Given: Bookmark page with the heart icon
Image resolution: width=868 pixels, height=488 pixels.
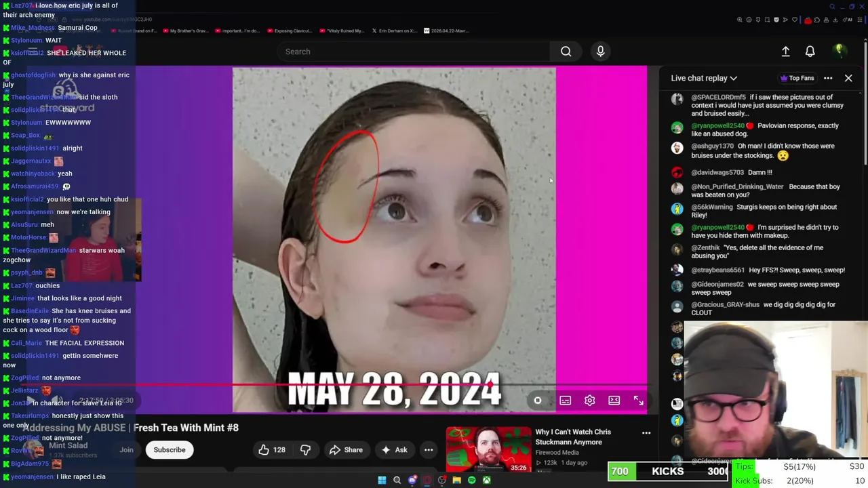Looking at the screenshot, I should click(x=795, y=20).
